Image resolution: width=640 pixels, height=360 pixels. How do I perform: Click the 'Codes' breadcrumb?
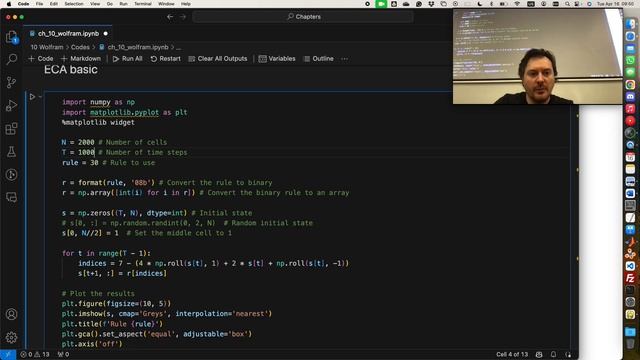tap(80, 47)
